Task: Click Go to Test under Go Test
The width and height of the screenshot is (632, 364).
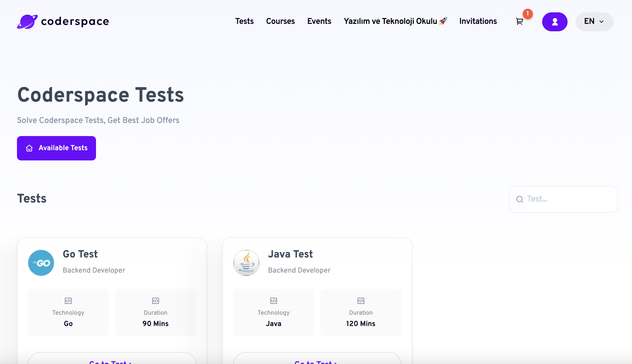Action: (112, 358)
